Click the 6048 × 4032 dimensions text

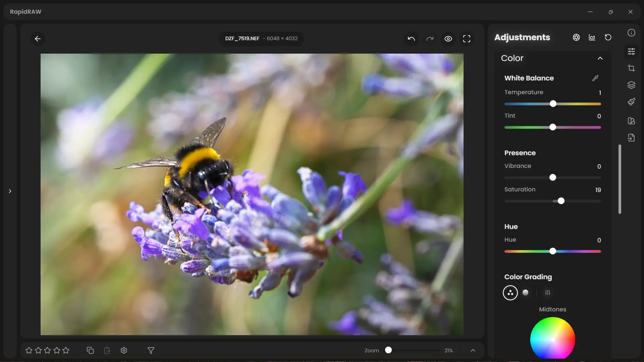click(282, 39)
